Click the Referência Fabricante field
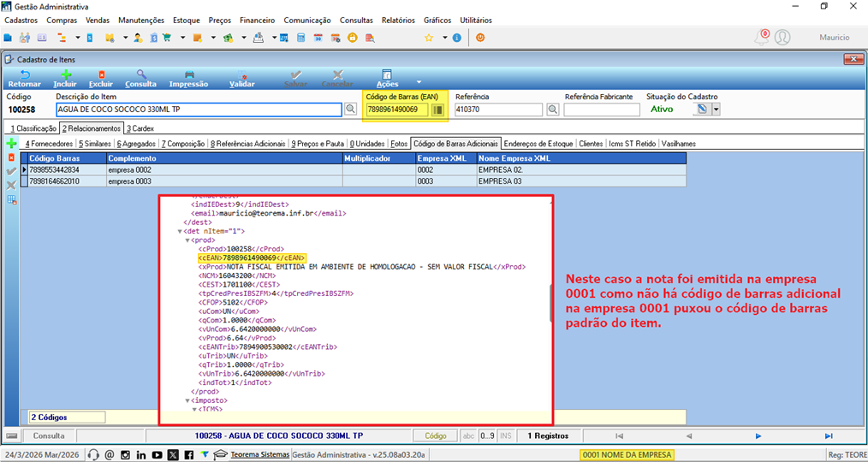 point(602,110)
